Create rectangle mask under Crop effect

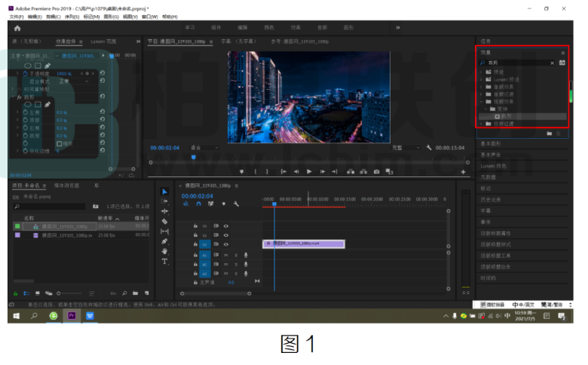[38, 104]
